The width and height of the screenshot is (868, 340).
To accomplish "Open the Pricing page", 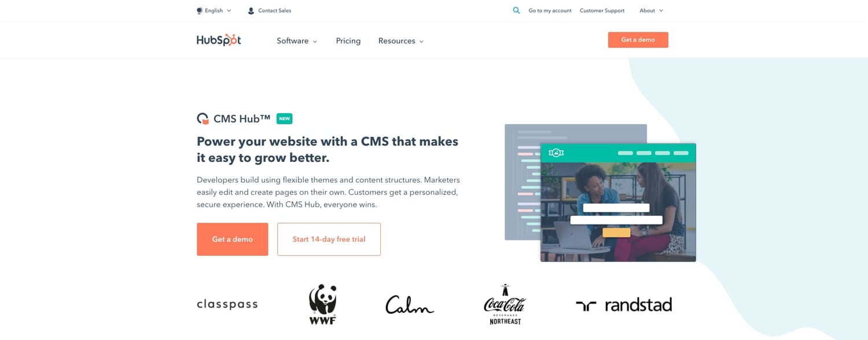I will [348, 41].
